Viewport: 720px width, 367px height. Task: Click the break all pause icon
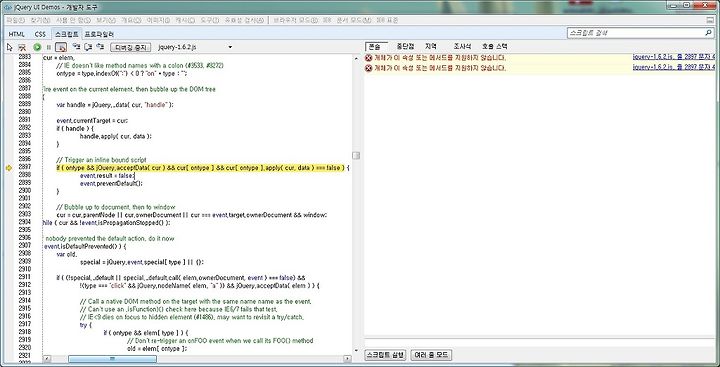(49, 47)
